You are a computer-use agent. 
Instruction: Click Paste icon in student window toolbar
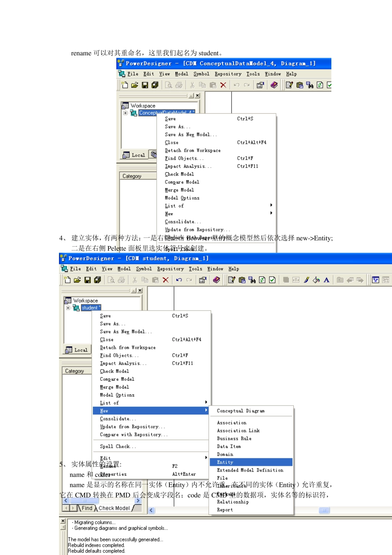pos(155,280)
